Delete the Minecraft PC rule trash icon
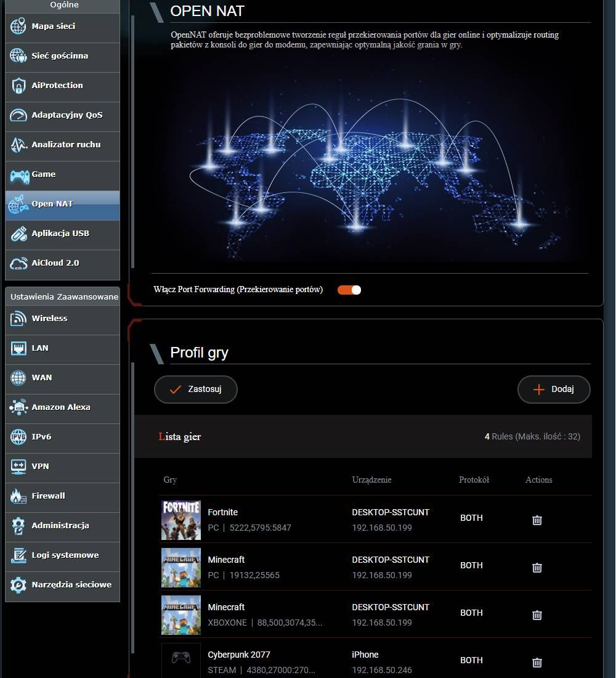The height and width of the screenshot is (678, 616). point(537,567)
